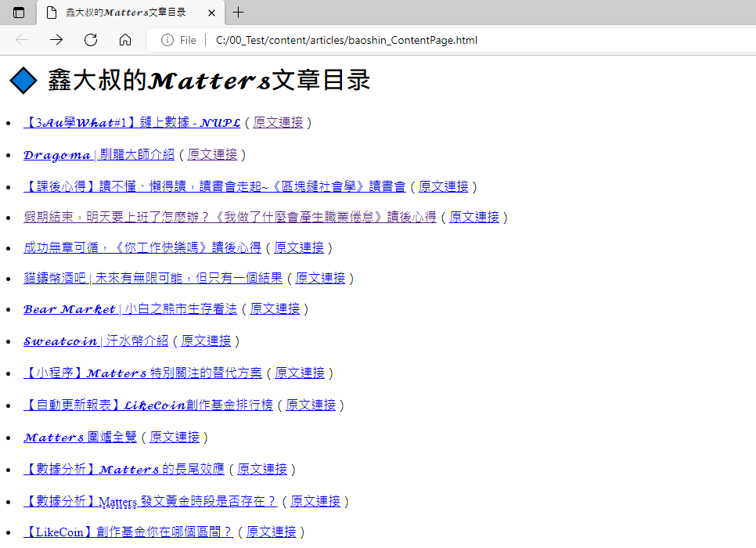Open 原文連接 for the 你工作快樂嗎 article

299,248
